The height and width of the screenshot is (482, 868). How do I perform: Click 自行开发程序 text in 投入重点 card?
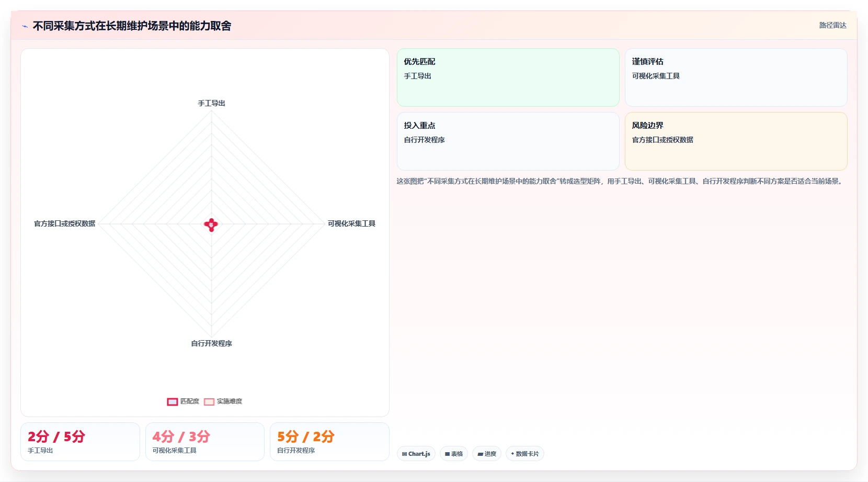click(x=424, y=140)
